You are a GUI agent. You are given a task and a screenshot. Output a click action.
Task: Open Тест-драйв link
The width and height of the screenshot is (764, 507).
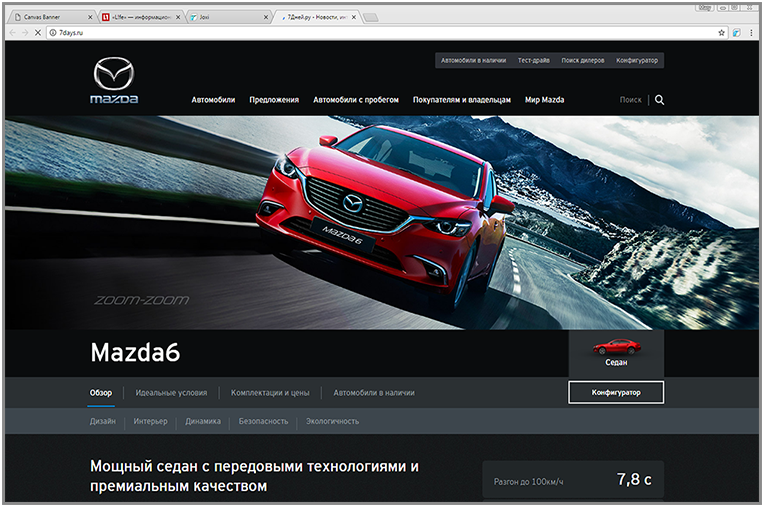coord(534,60)
